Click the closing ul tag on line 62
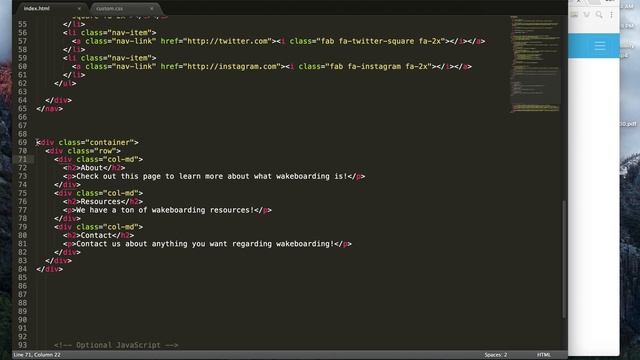The width and height of the screenshot is (640, 360). click(x=65, y=83)
